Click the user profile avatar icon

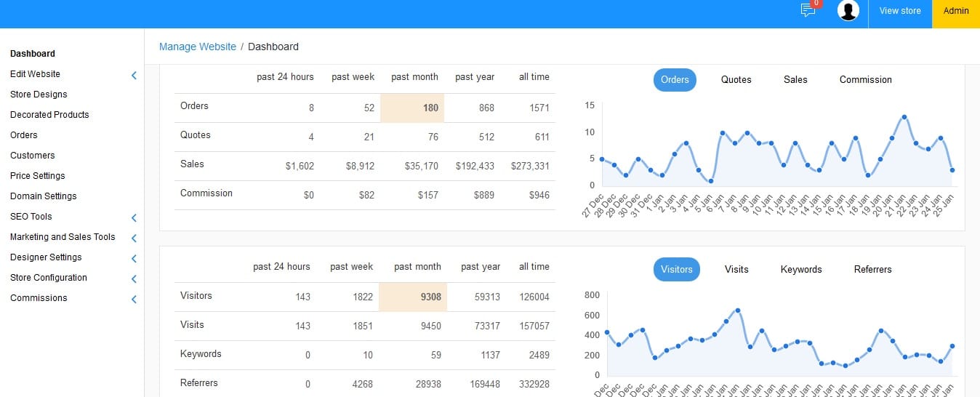click(x=848, y=10)
